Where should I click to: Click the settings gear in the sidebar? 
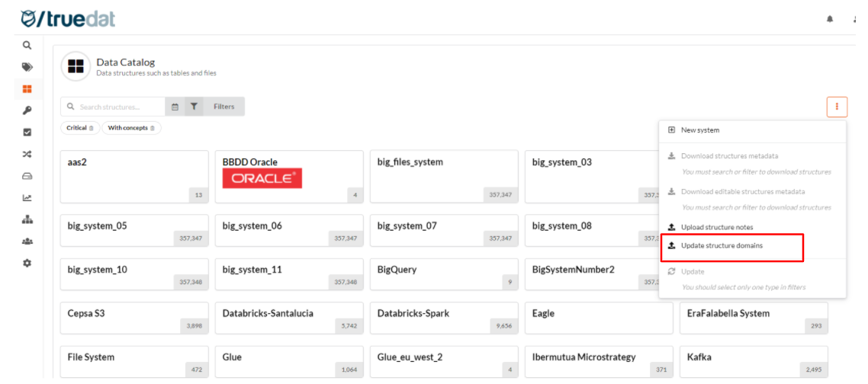(27, 263)
